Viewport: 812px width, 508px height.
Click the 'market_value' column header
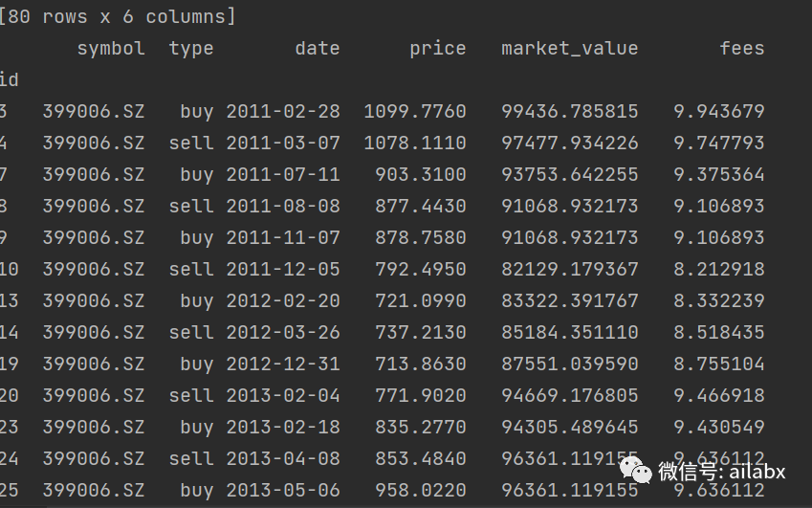point(569,48)
